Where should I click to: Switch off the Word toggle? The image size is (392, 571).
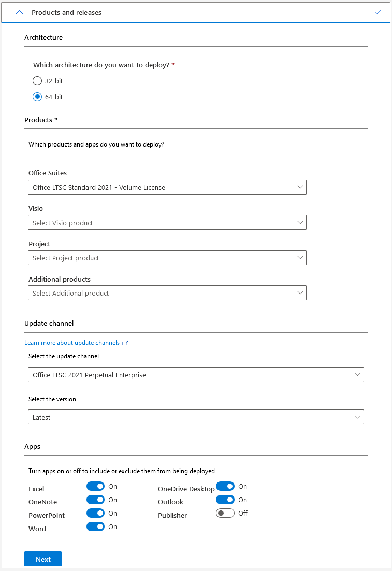pyautogui.click(x=95, y=527)
